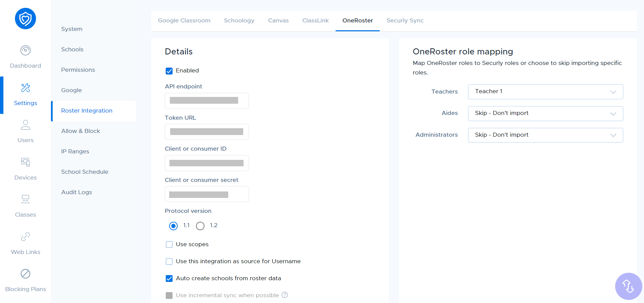Viewport: 644px width, 303px height.
Task: Click the help icon beside incremental sync
Action: [285, 295]
